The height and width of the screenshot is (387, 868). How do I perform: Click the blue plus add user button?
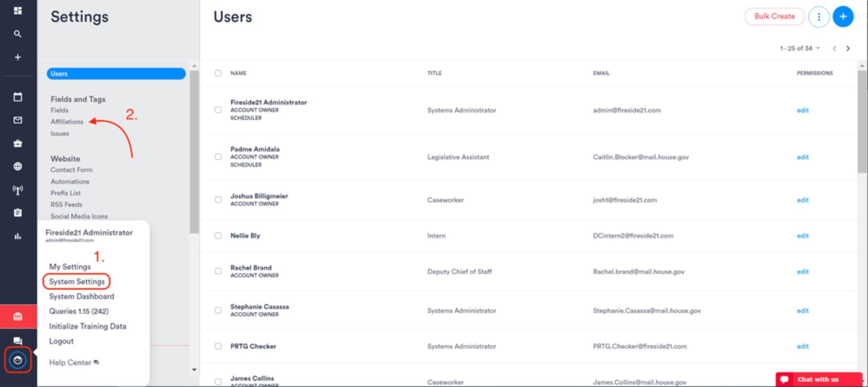coord(843,17)
